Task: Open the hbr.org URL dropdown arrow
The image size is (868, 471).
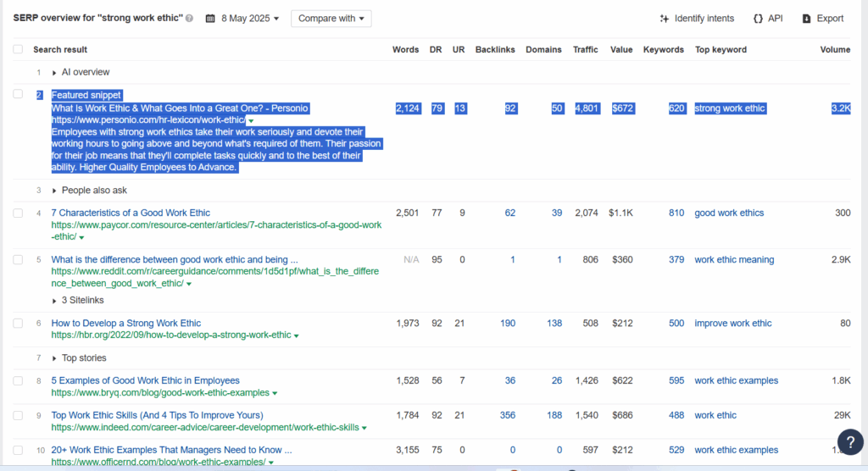Action: coord(296,335)
